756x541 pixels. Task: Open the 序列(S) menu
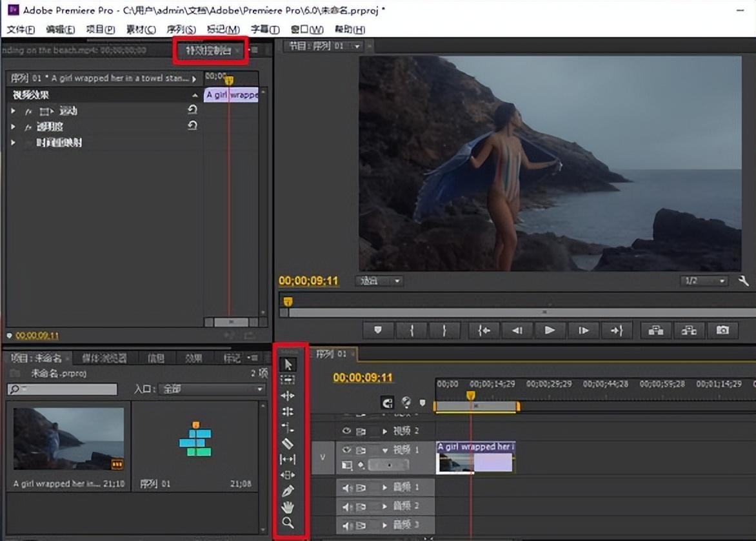(x=181, y=30)
